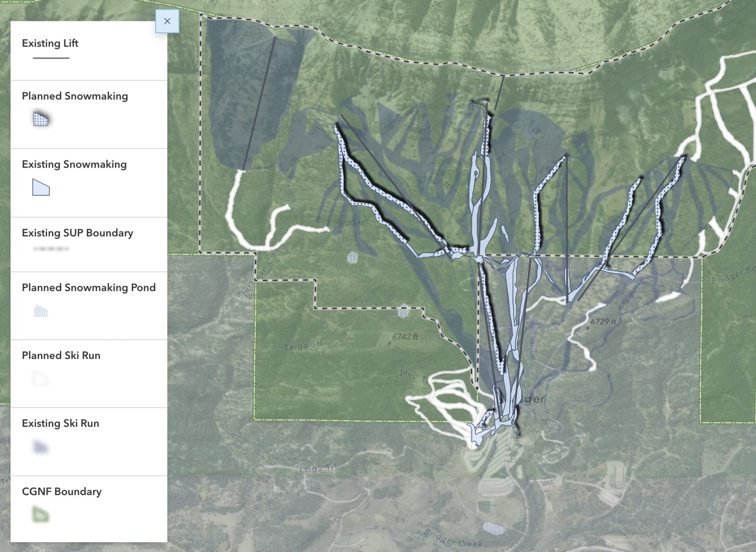
Task: Click the Planned Snowmaking Pond wave icon
Action: click(x=41, y=312)
